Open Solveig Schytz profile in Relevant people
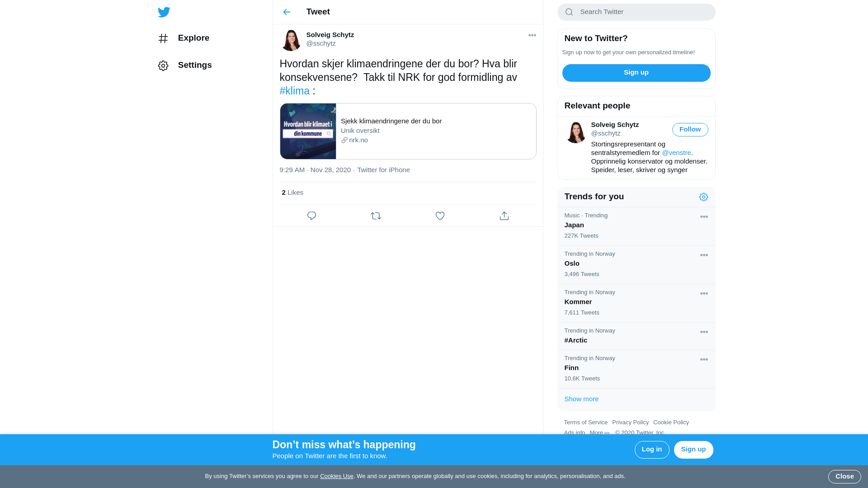The height and width of the screenshot is (488, 868). coord(614,125)
